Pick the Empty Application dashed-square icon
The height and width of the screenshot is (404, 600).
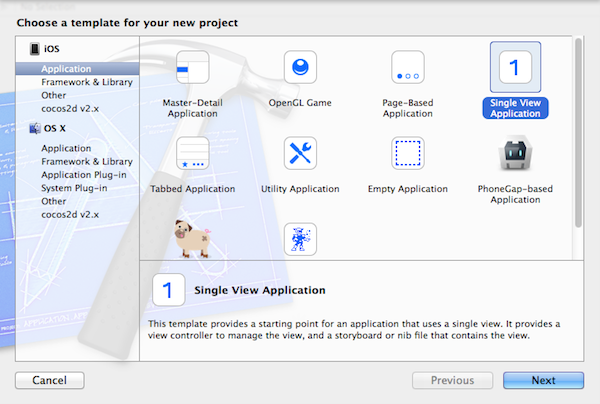408,153
